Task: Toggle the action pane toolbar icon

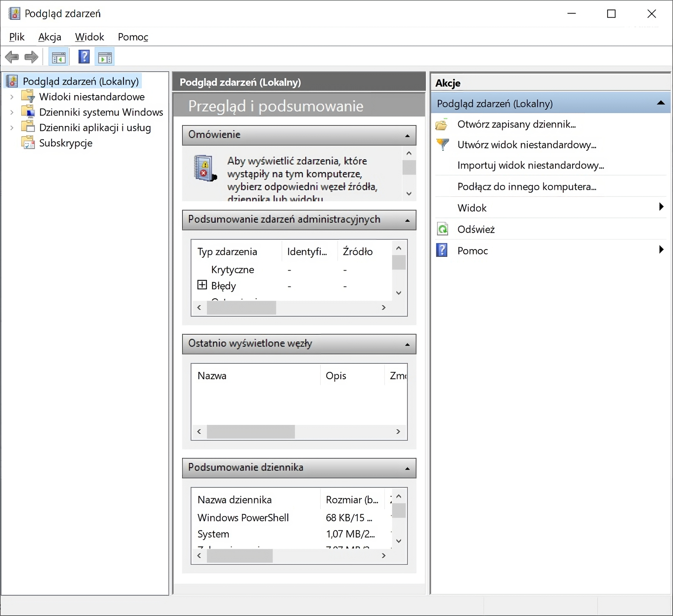Action: [105, 57]
